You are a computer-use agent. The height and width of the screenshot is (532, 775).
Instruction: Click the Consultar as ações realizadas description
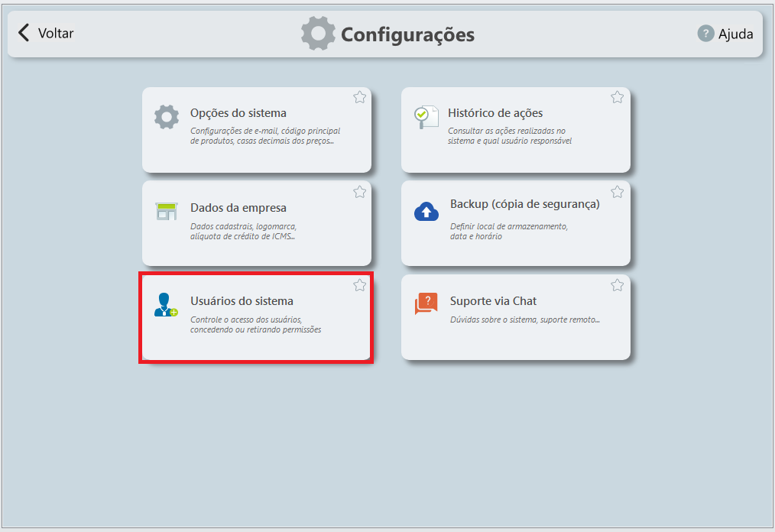[510, 136]
